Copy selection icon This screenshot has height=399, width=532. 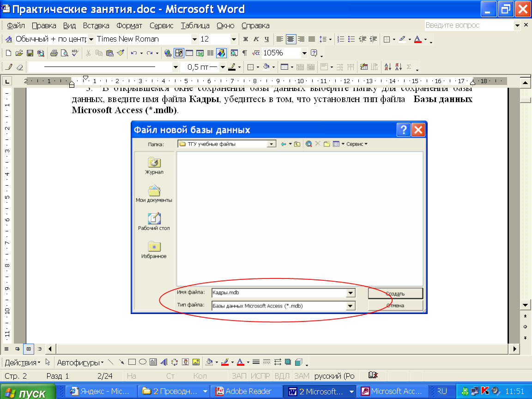pyautogui.click(x=99, y=53)
